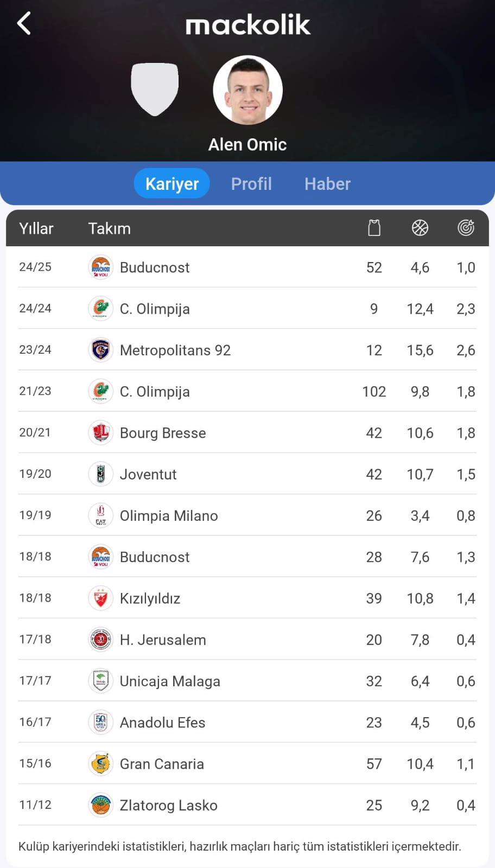Click the basketball points column icon
The image size is (495, 868).
coord(420,228)
